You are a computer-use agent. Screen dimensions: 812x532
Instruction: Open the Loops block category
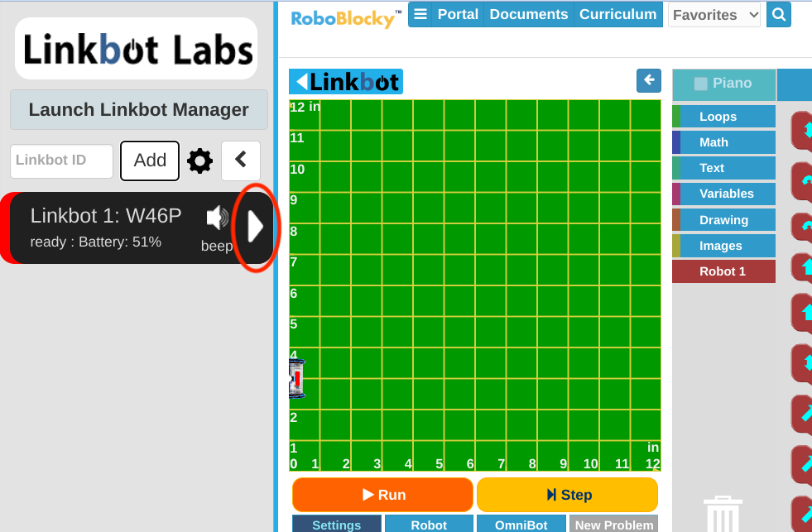[x=723, y=117]
